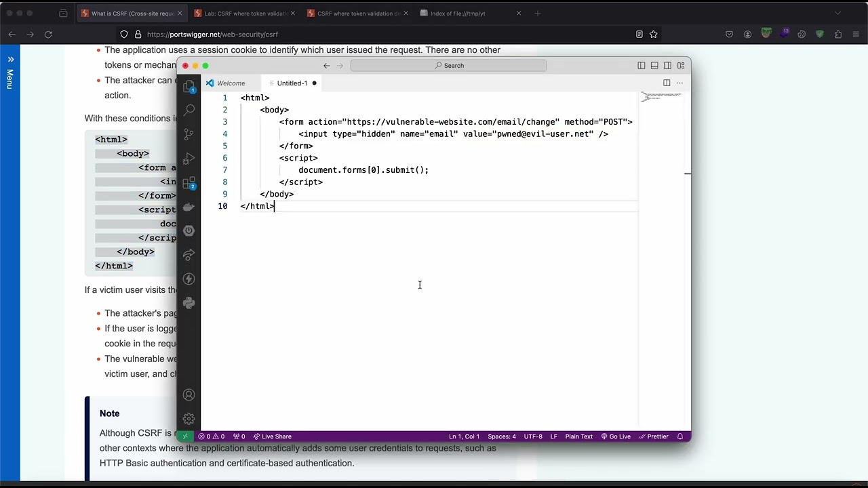Open the Python activity bar icon
Screen dimensions: 868x488
point(189,303)
